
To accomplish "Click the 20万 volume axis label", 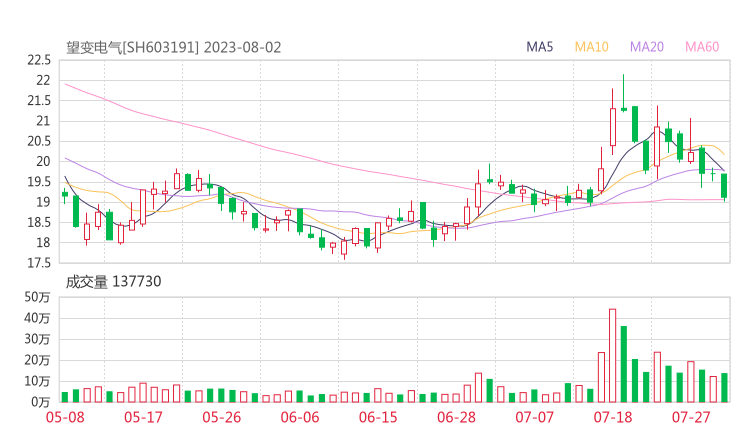I will click(37, 360).
